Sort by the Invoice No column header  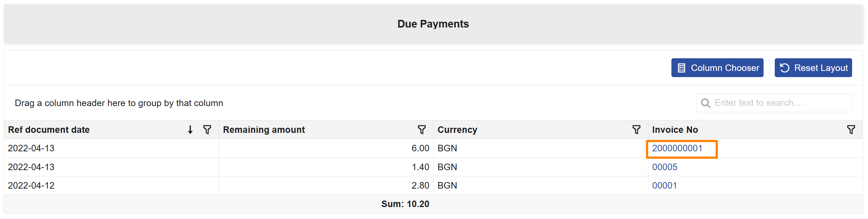pos(675,130)
